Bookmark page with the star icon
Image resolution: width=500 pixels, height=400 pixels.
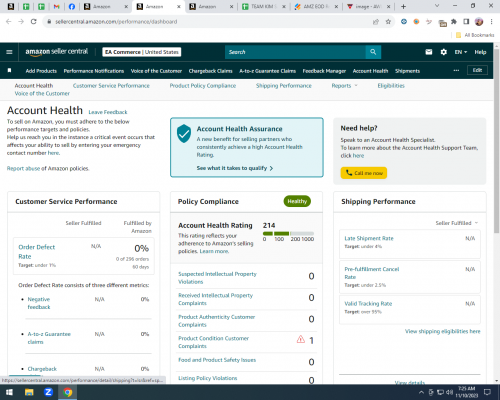(x=388, y=22)
